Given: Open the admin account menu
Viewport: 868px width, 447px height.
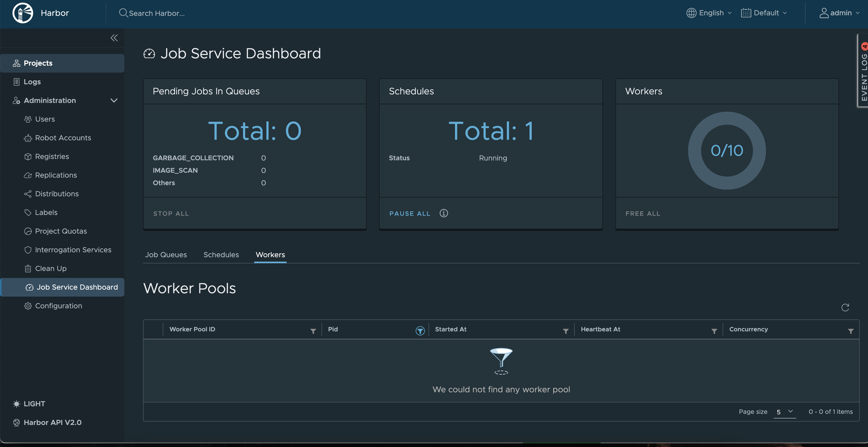Looking at the screenshot, I should [839, 13].
